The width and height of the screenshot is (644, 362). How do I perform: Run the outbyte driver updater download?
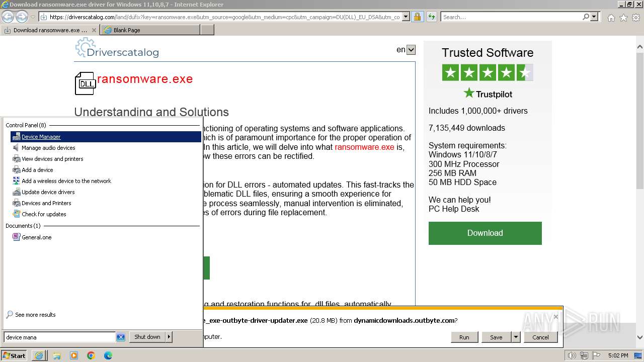tap(464, 337)
